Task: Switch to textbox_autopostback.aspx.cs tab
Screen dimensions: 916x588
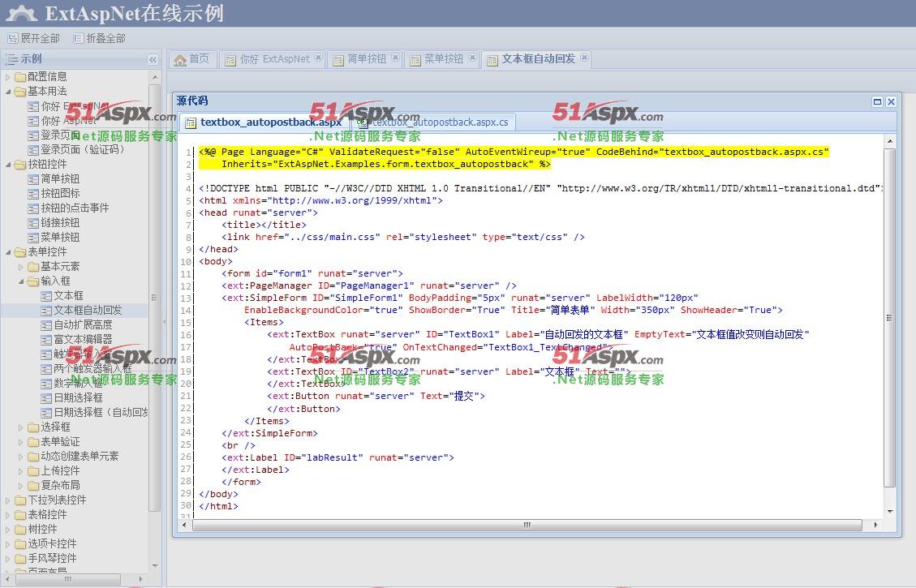Action: pos(438,122)
